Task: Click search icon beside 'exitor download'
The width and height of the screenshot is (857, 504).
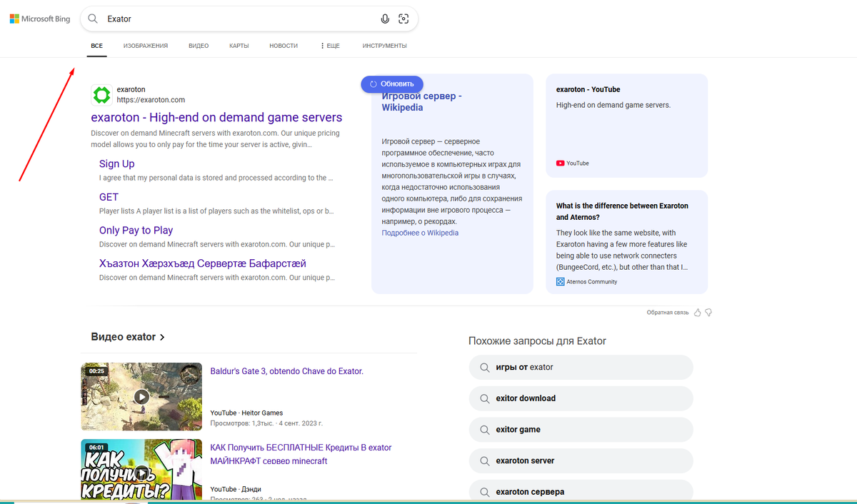Action: [x=483, y=398]
